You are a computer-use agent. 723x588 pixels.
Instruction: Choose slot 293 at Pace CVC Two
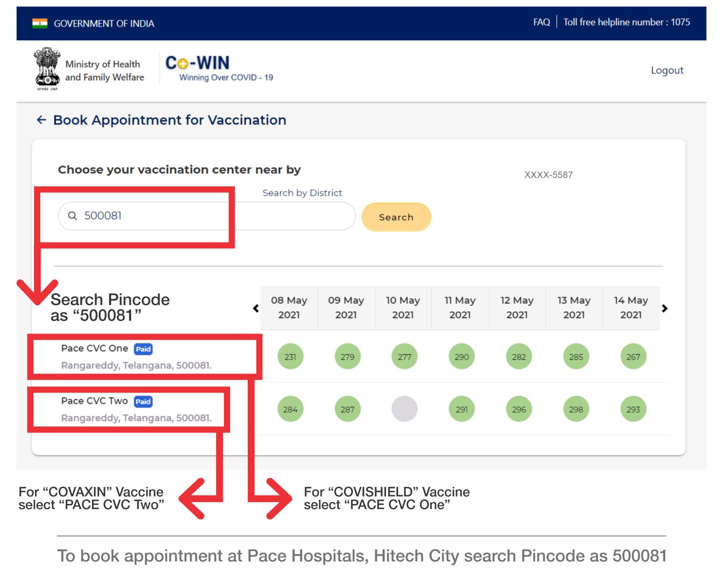click(633, 409)
